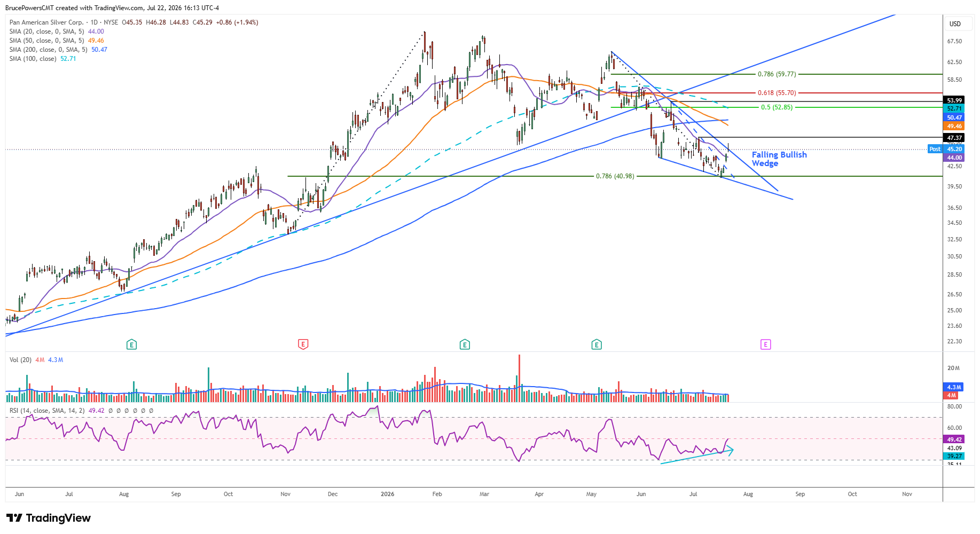
Task: Click the 20M volume scale value
Action: click(953, 368)
